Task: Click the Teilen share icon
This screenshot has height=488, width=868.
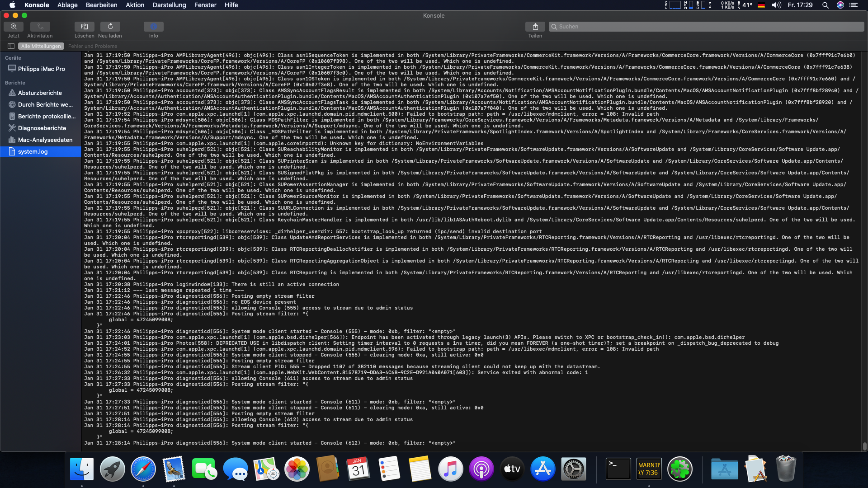Action: (x=535, y=27)
